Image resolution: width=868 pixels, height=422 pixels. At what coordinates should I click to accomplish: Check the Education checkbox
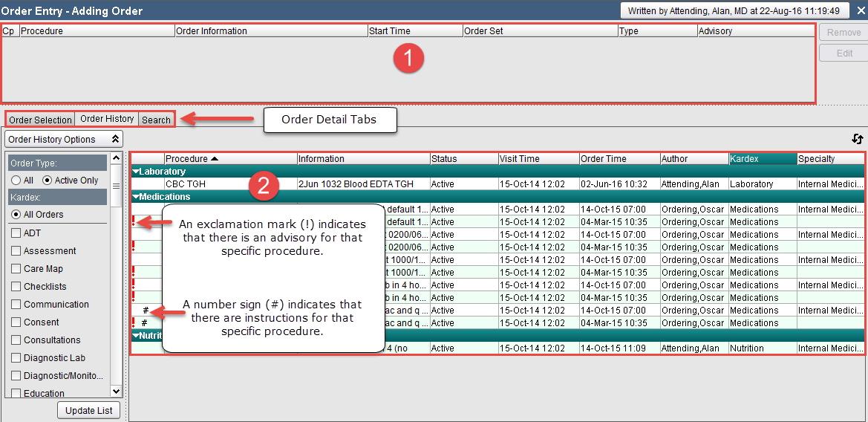click(16, 393)
